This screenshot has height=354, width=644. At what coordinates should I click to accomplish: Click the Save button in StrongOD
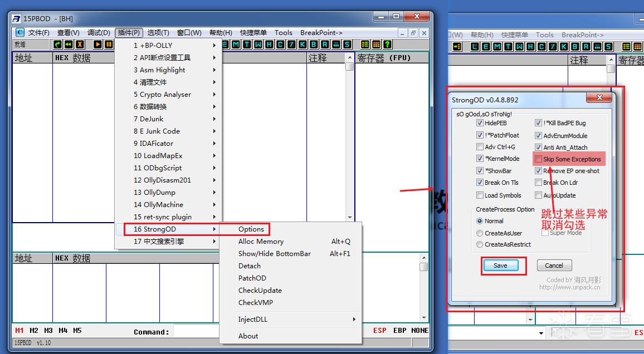(500, 265)
